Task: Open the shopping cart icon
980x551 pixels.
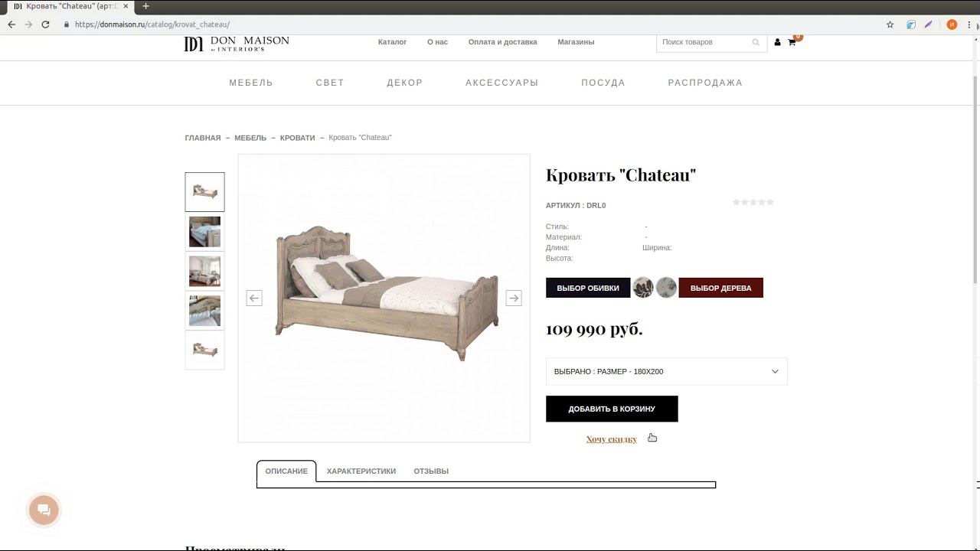Action: pos(792,42)
